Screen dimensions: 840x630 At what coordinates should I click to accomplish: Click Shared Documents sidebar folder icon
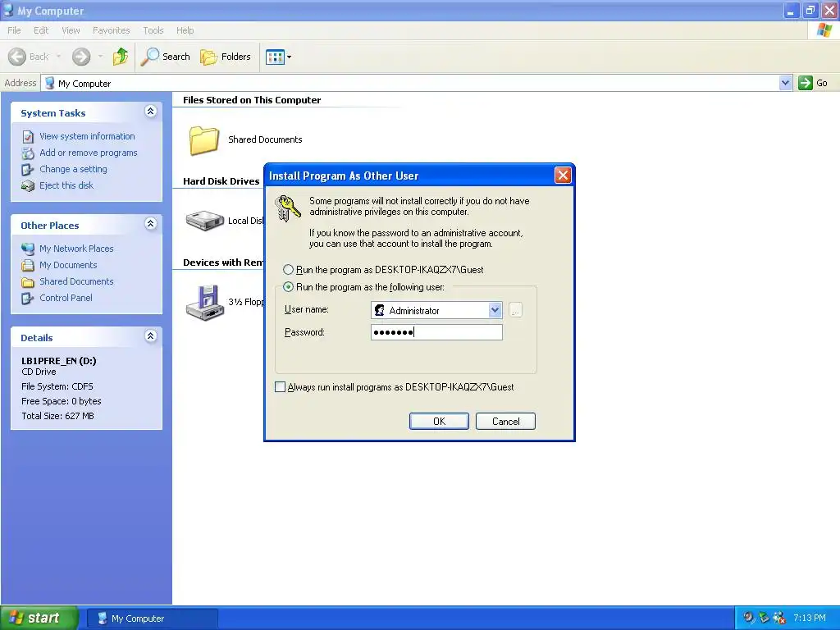(x=28, y=282)
